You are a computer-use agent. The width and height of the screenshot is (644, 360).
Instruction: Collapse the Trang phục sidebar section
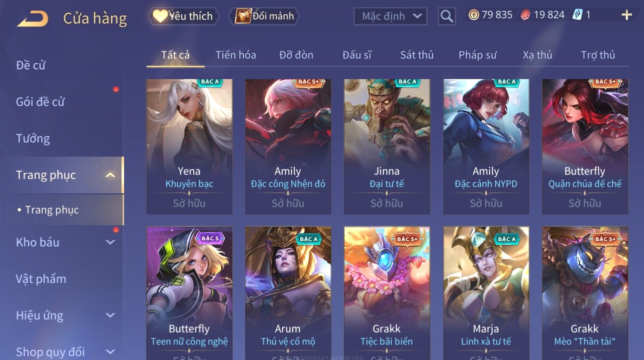point(110,175)
